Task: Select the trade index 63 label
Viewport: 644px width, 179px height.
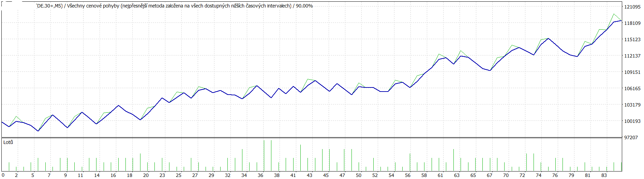Action: click(x=457, y=175)
